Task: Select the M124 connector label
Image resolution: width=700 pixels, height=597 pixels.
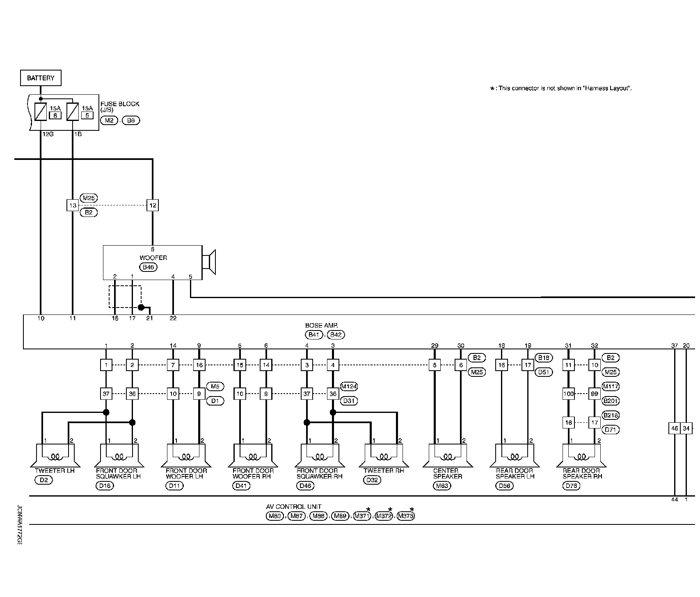Action: tap(349, 387)
